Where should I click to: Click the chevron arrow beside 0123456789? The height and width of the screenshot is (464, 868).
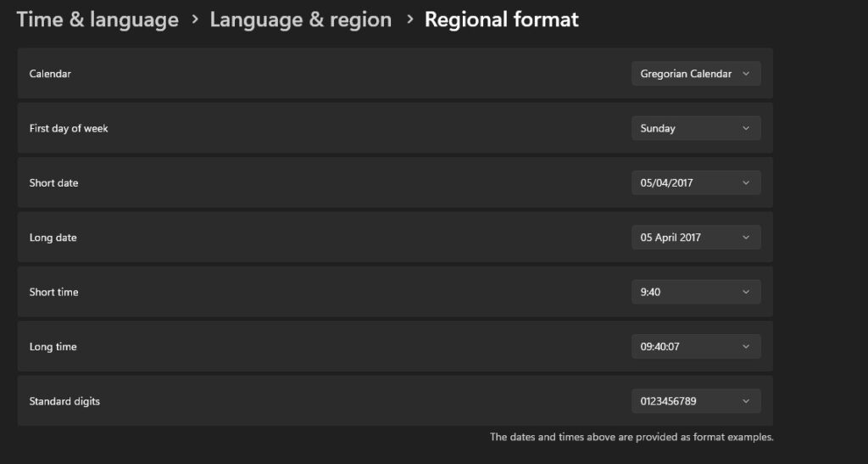746,401
